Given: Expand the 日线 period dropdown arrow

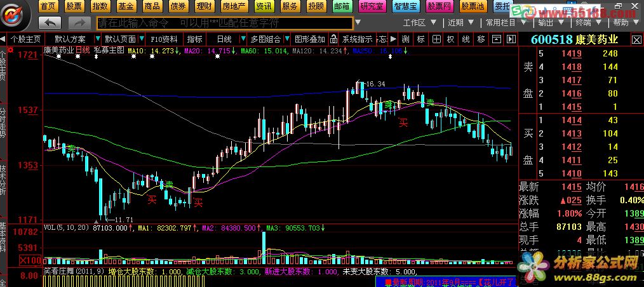Looking at the screenshot, I should [242, 39].
